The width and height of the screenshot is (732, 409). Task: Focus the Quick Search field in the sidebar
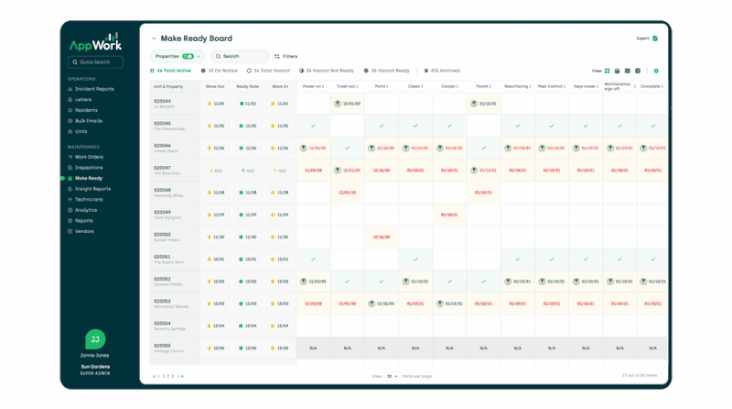(95, 62)
